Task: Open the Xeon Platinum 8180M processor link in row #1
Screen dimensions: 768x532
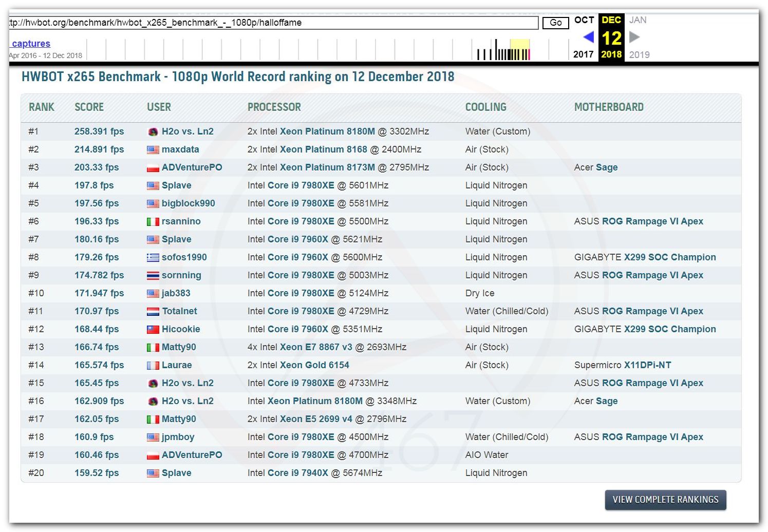Action: click(x=327, y=131)
